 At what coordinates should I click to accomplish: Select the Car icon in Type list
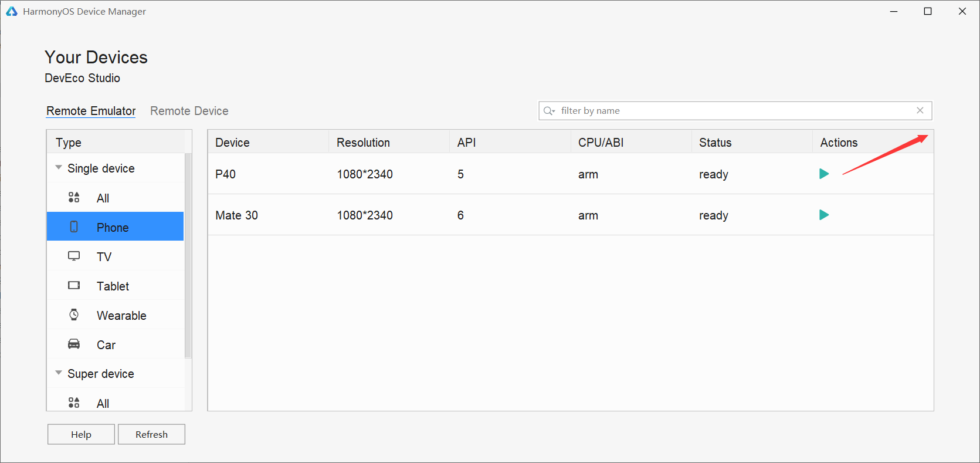pos(74,344)
